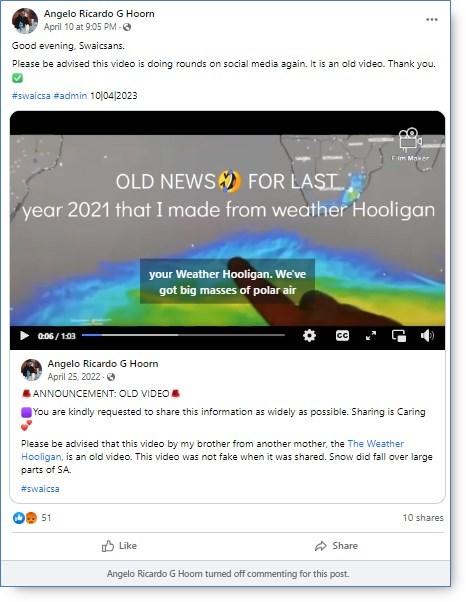The height and width of the screenshot is (602, 466).
Task: Open shared post author's profile picture
Action: click(x=31, y=370)
